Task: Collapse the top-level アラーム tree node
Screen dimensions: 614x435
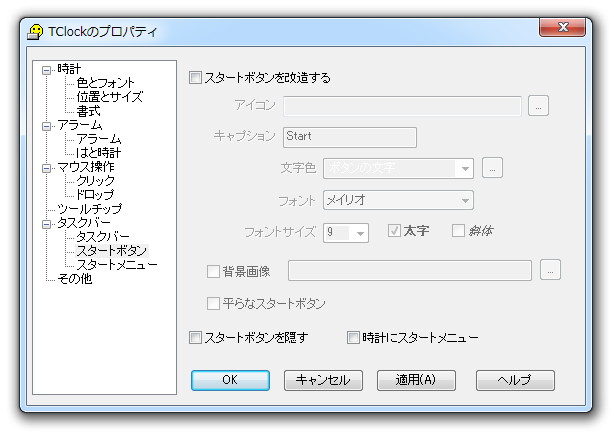Action: pyautogui.click(x=47, y=126)
